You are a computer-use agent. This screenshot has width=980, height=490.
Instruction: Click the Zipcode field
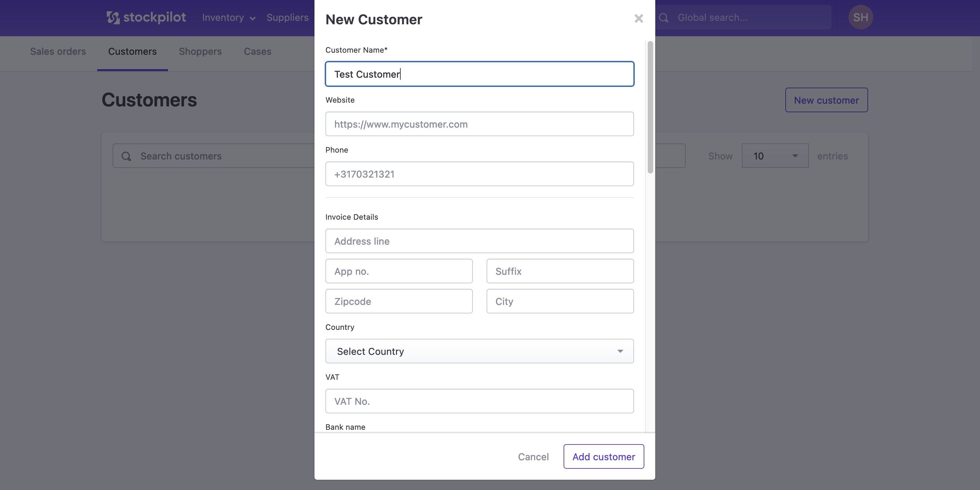pos(399,301)
